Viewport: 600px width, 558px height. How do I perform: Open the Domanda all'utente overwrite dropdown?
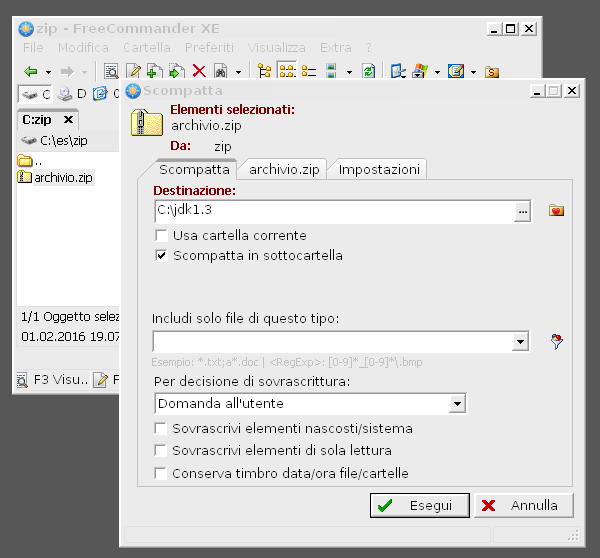click(x=457, y=403)
